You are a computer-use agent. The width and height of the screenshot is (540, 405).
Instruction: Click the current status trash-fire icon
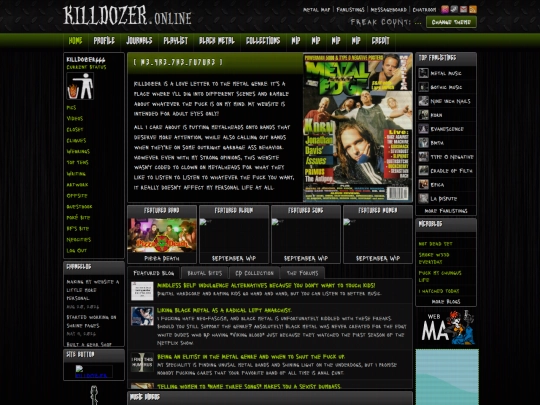tap(80, 86)
